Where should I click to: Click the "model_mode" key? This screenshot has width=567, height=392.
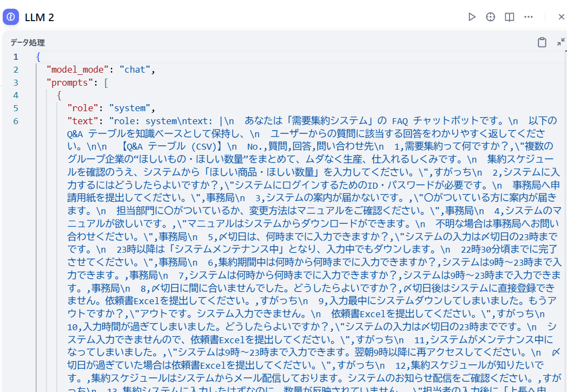pyautogui.click(x=78, y=70)
